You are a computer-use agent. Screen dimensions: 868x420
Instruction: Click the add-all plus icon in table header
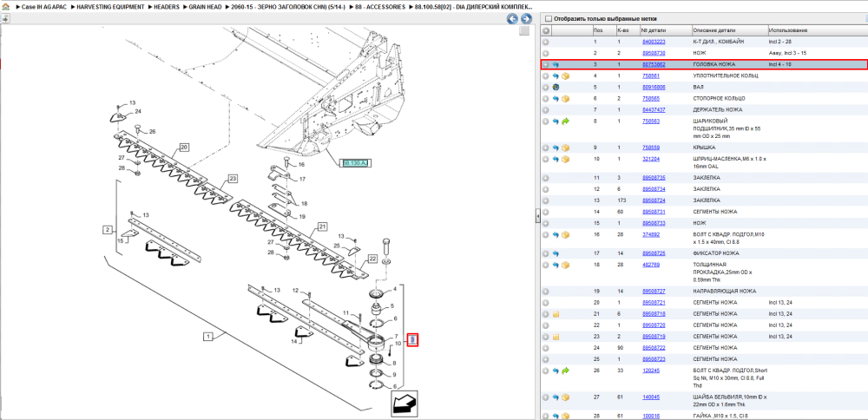[546, 30]
